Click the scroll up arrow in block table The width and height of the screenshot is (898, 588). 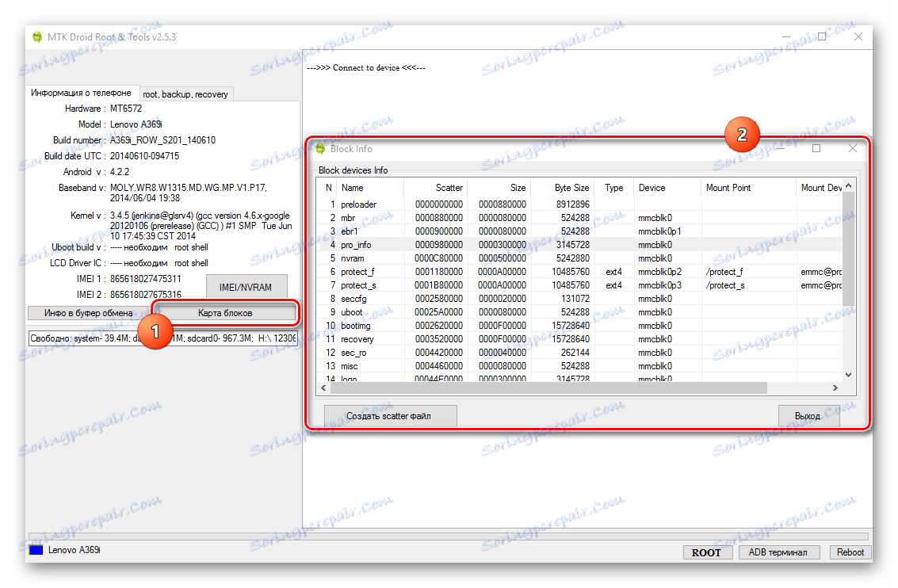[x=848, y=185]
